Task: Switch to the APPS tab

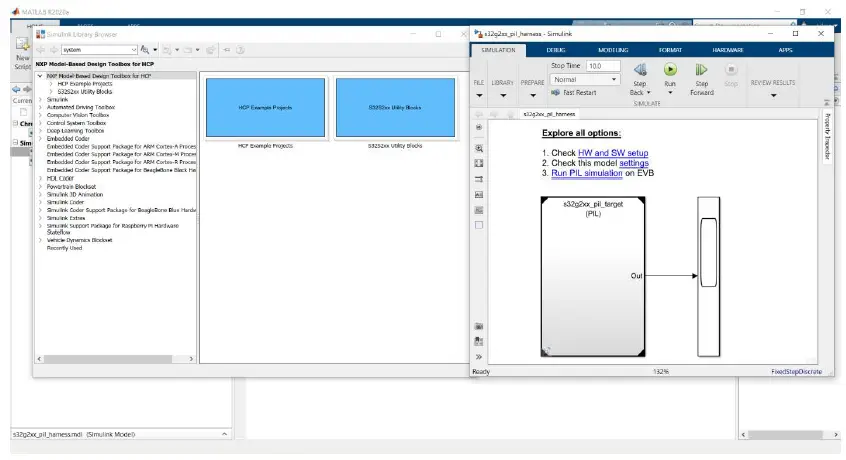Action: [x=785, y=50]
